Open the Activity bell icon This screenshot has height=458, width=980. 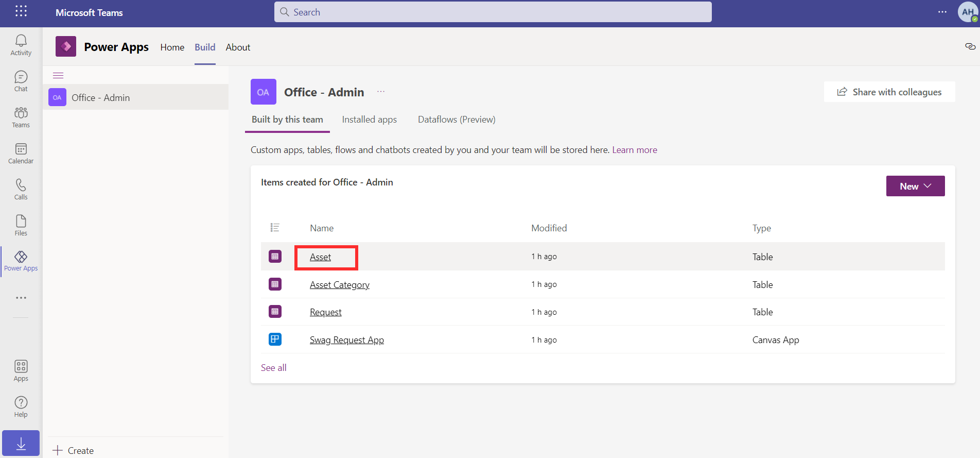click(21, 45)
